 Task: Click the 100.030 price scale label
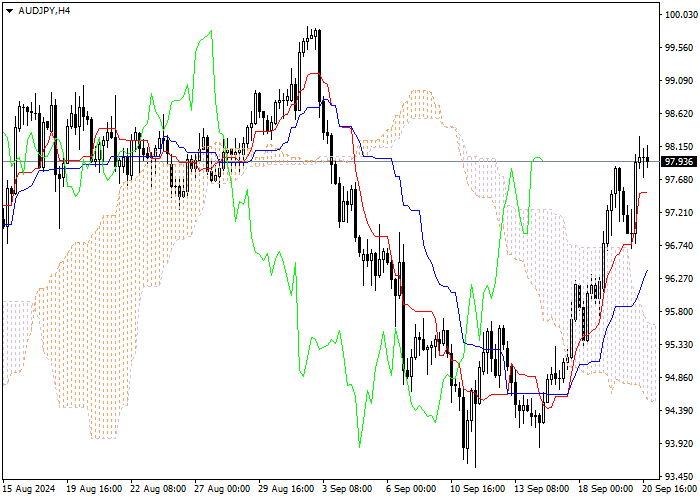pyautogui.click(x=681, y=15)
